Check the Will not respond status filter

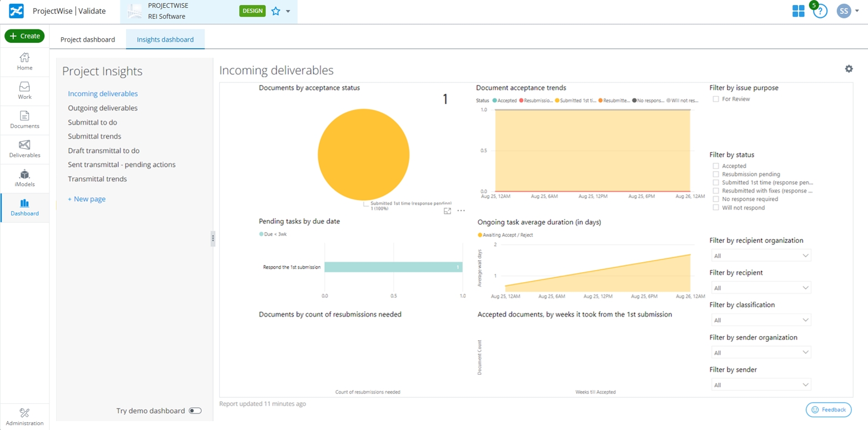(x=716, y=208)
